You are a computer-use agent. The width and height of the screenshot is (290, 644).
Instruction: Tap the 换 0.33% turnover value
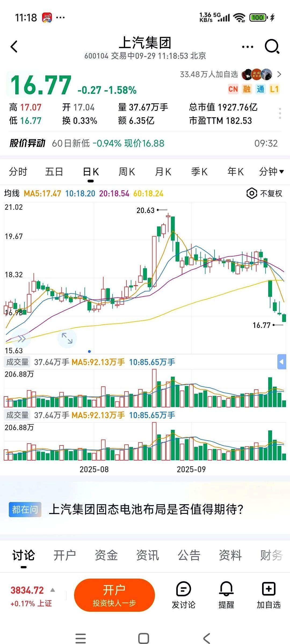[80, 121]
